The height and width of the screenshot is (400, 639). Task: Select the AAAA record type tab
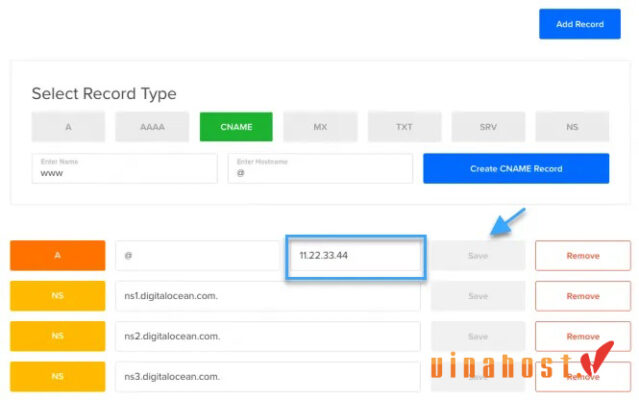(x=152, y=127)
